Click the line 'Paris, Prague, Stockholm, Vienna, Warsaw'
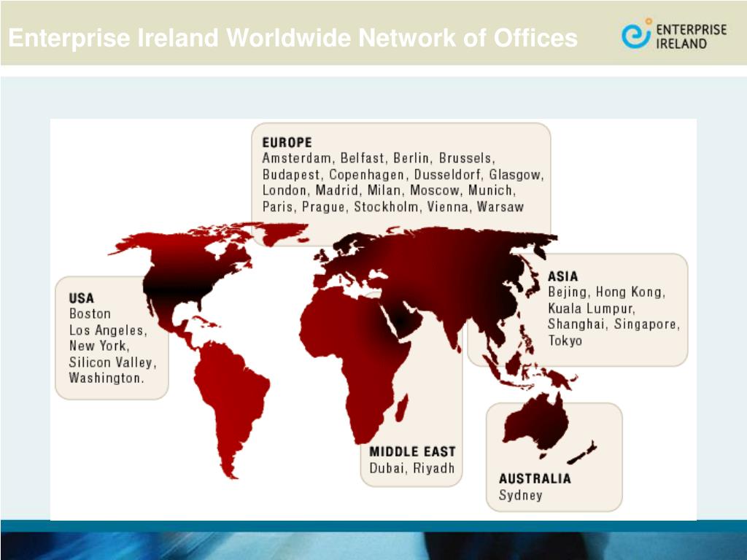The height and width of the screenshot is (560, 747). coord(393,206)
